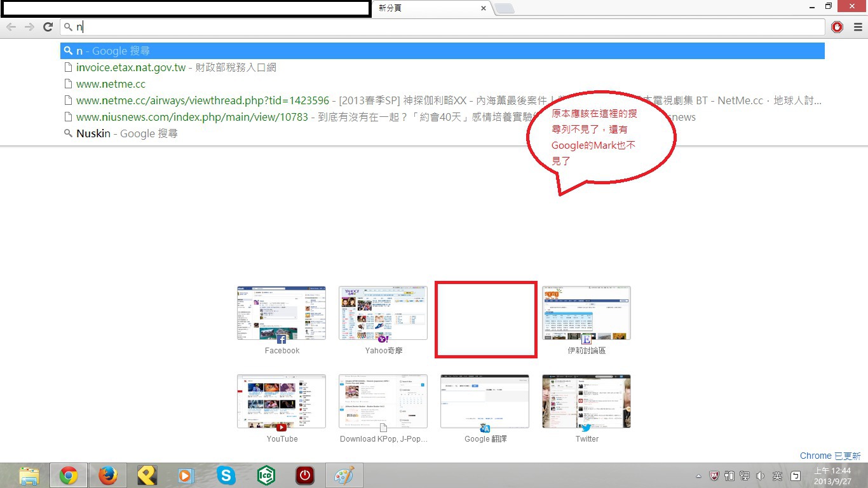Screen dimensions: 868x488
Task: Click the Twitter bird favicon on thumbnail
Action: 587,428
